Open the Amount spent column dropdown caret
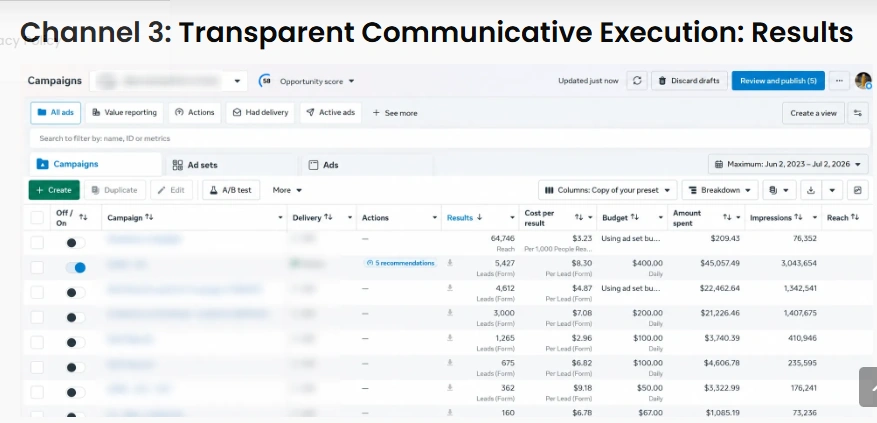Screen dimensions: 877x423 click(x=738, y=218)
